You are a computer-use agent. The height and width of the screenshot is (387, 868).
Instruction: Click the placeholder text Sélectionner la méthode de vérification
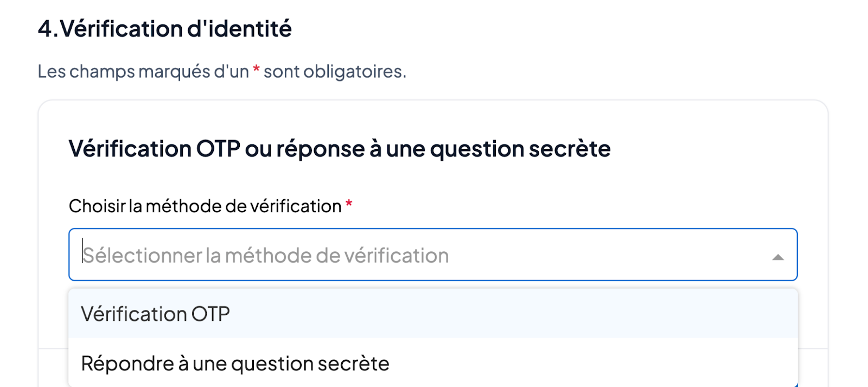[266, 256]
